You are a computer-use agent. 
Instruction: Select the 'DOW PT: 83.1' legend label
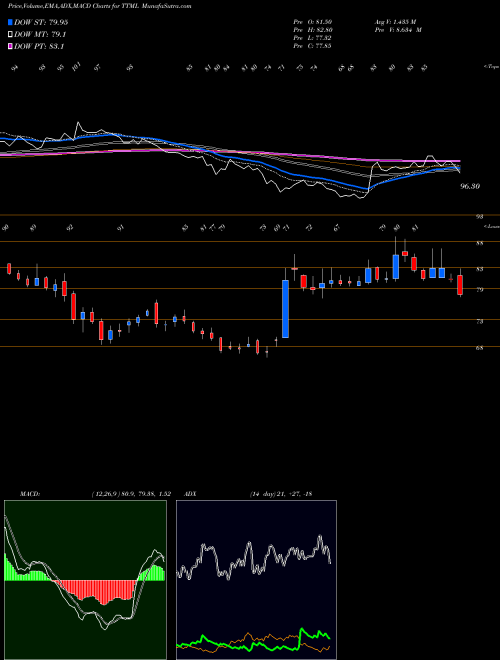pos(39,47)
